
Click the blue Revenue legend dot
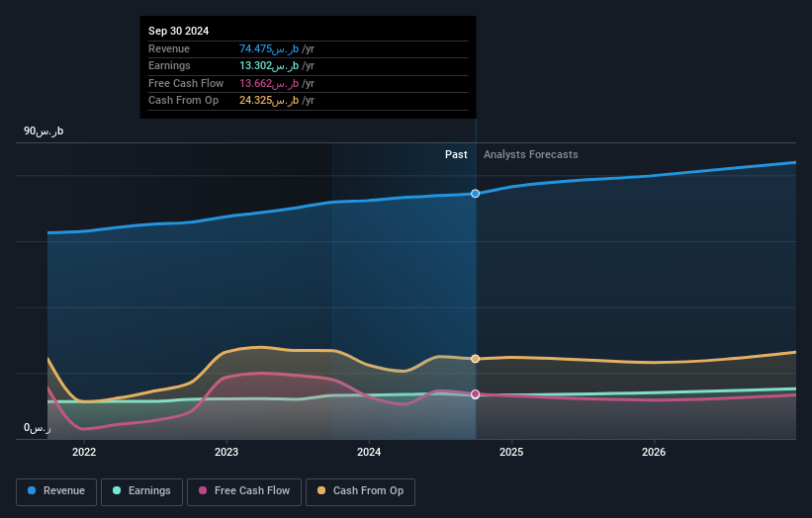pyautogui.click(x=32, y=490)
